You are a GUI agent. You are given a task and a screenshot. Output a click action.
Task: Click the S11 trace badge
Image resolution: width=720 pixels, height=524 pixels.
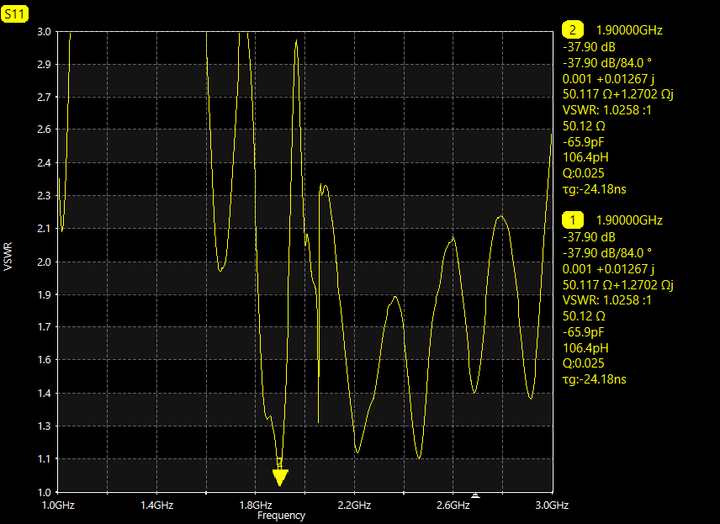click(15, 14)
